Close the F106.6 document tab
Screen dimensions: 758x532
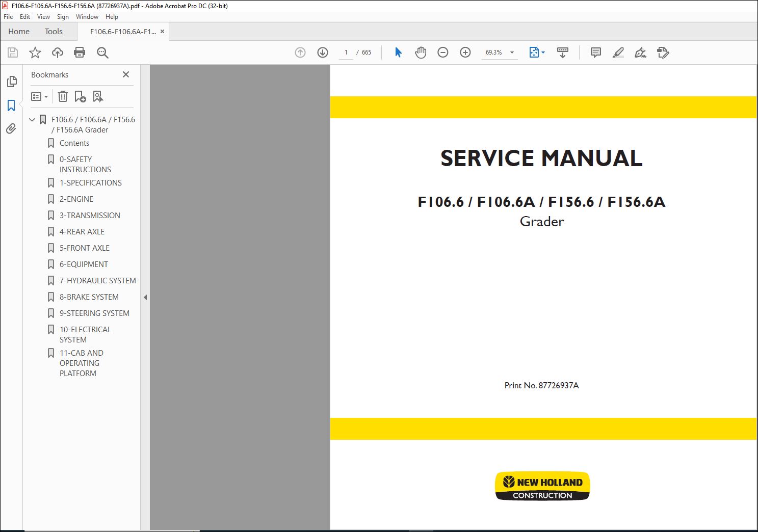[162, 32]
